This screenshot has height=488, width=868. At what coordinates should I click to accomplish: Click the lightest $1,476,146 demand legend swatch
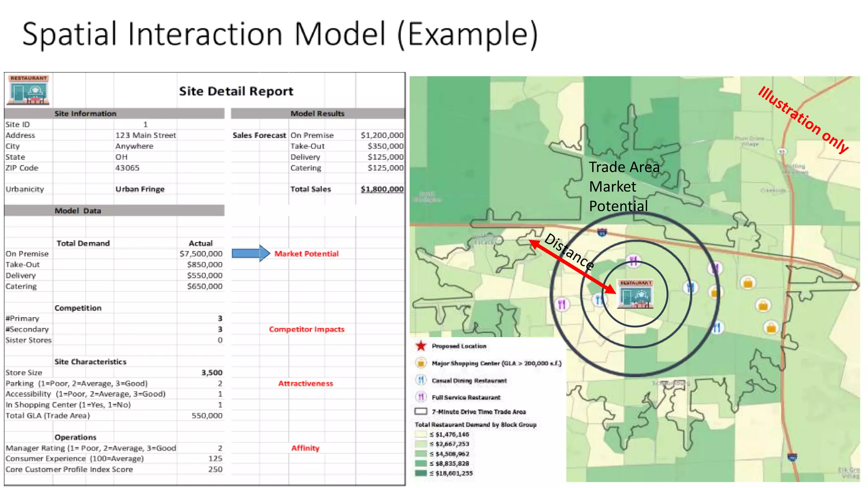pyautogui.click(x=420, y=434)
